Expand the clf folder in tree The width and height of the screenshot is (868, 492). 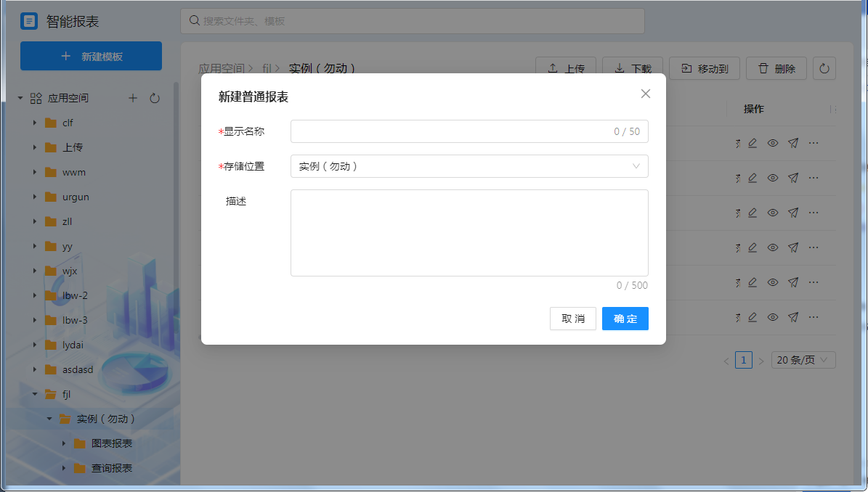[x=34, y=123]
